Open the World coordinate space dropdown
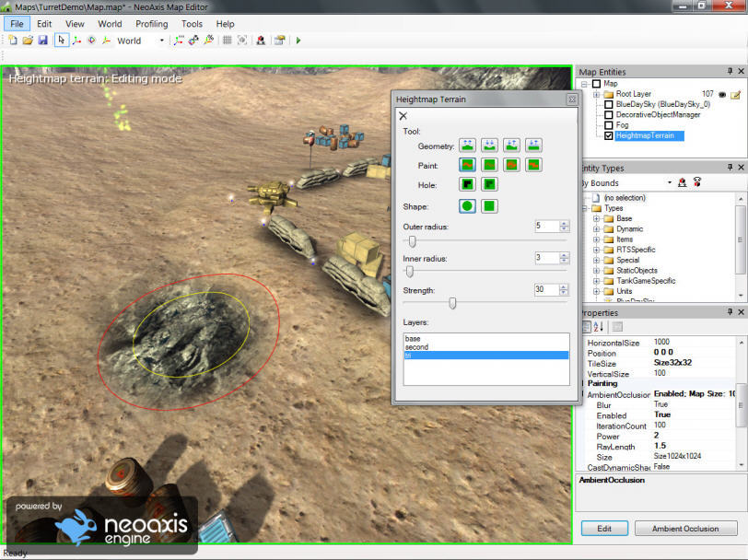 coord(162,41)
